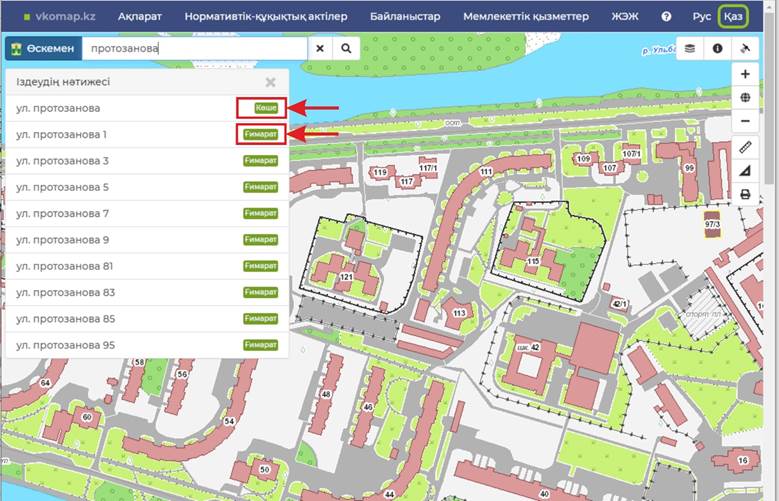The image size is (779, 501).
Task: Open the help question mark icon
Action: click(666, 17)
